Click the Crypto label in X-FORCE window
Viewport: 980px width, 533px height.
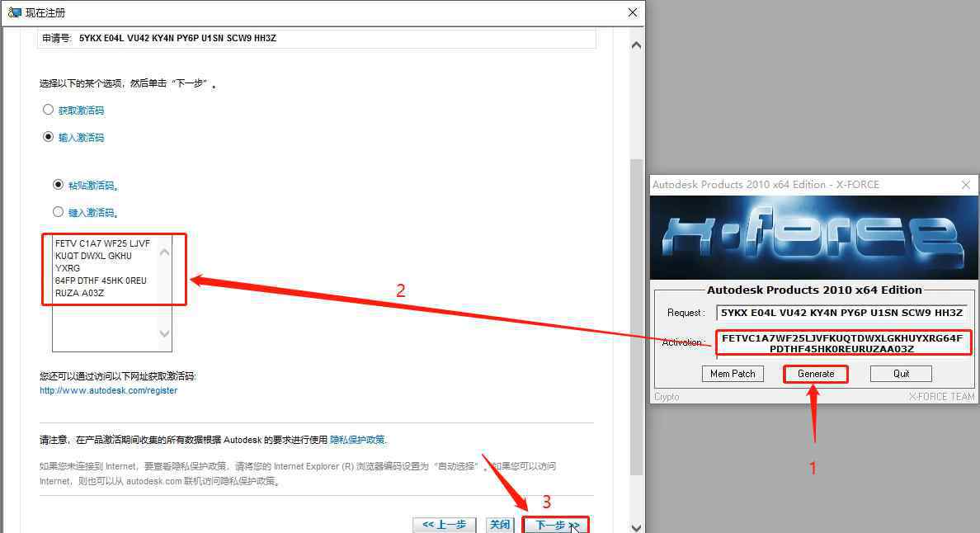[x=667, y=397]
